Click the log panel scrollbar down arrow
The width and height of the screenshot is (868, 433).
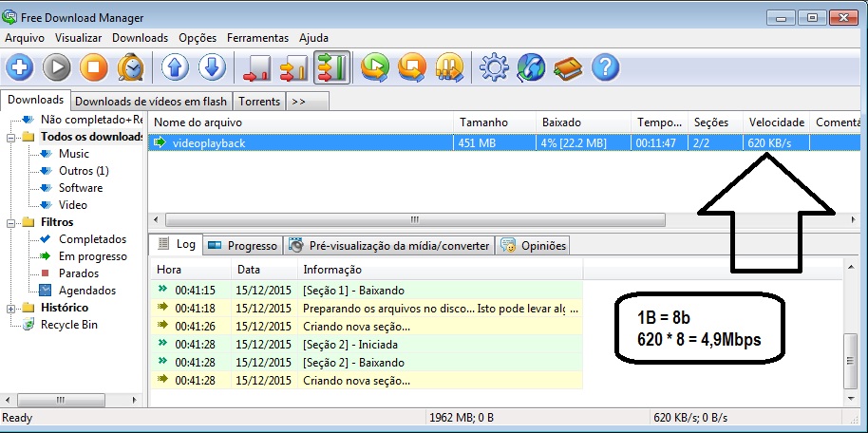click(852, 398)
